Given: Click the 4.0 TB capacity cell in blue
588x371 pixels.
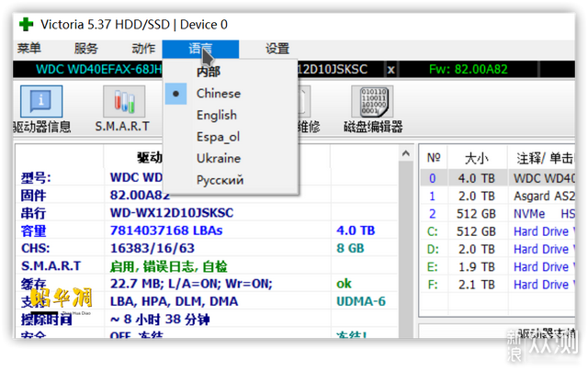Looking at the screenshot, I should click(x=356, y=230).
